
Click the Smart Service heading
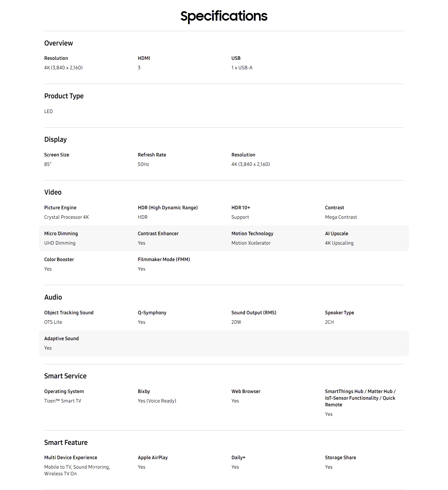coord(65,376)
